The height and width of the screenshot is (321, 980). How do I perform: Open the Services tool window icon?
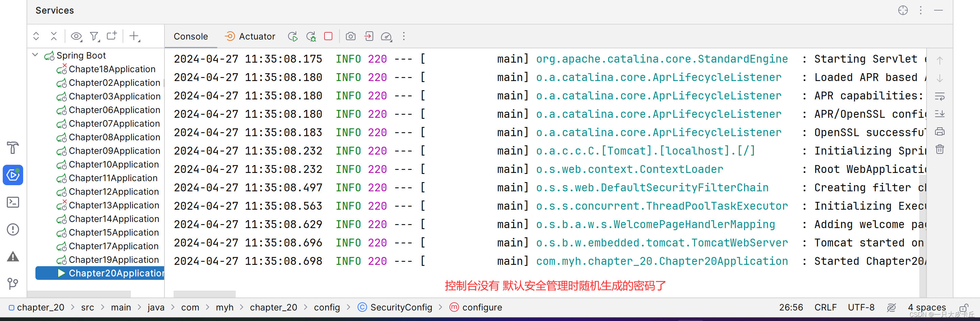pyautogui.click(x=13, y=175)
